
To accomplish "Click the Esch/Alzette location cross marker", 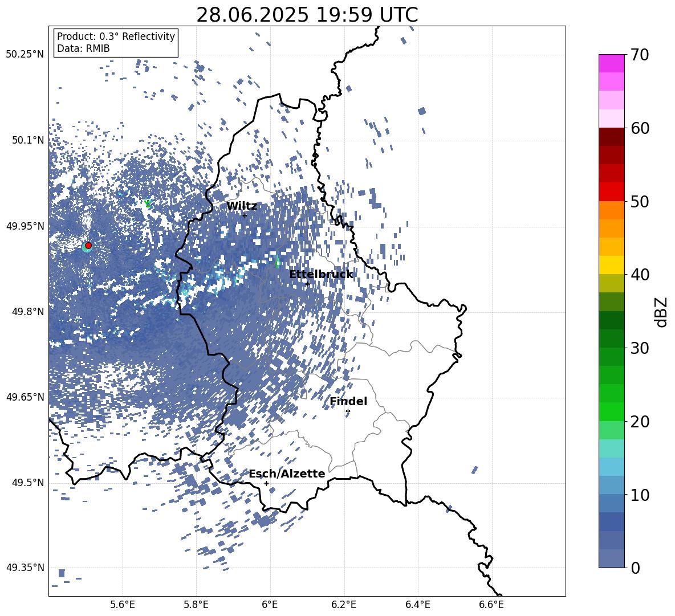I will pyautogui.click(x=266, y=483).
